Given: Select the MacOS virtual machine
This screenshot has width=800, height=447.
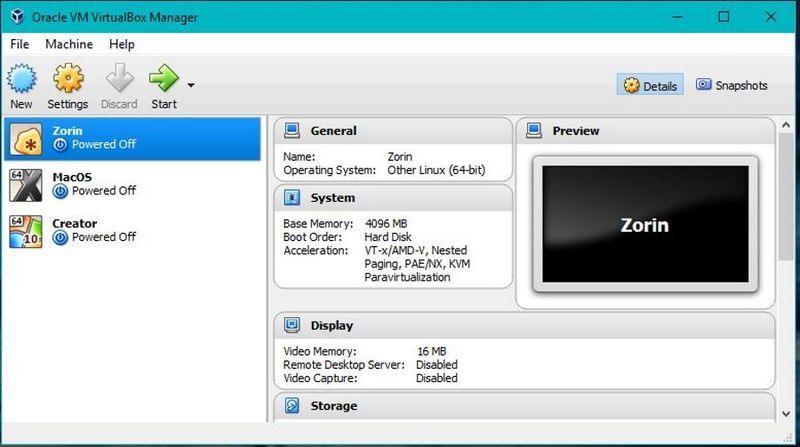Looking at the screenshot, I should [133, 185].
